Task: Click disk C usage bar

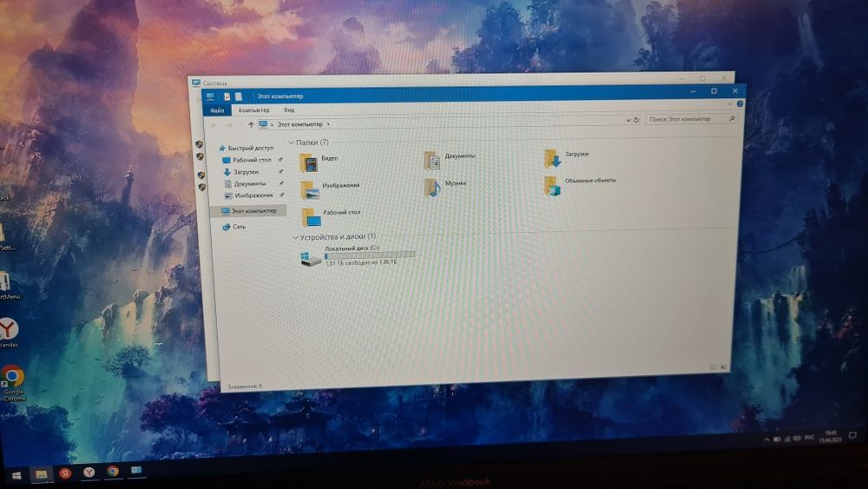Action: (x=370, y=255)
